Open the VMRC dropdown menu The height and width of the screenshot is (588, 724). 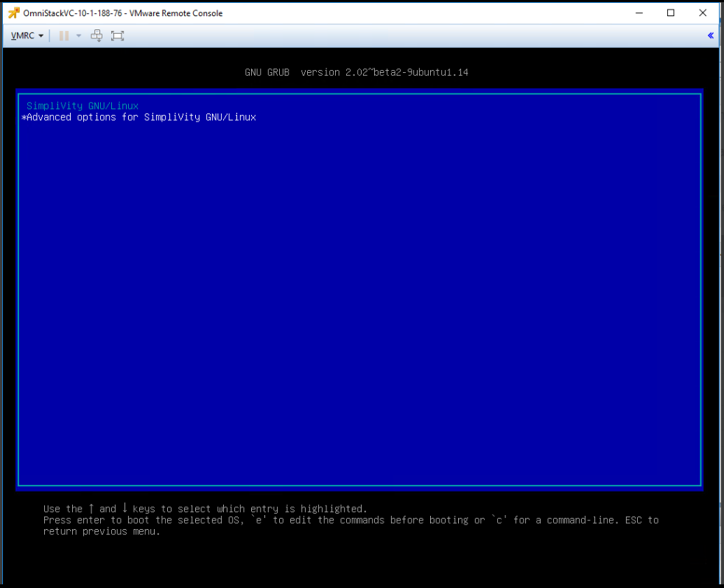click(27, 35)
